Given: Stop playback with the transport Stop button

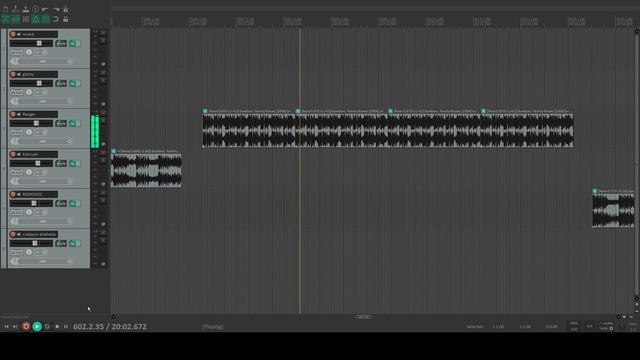Looking at the screenshot, I should (x=57, y=327).
